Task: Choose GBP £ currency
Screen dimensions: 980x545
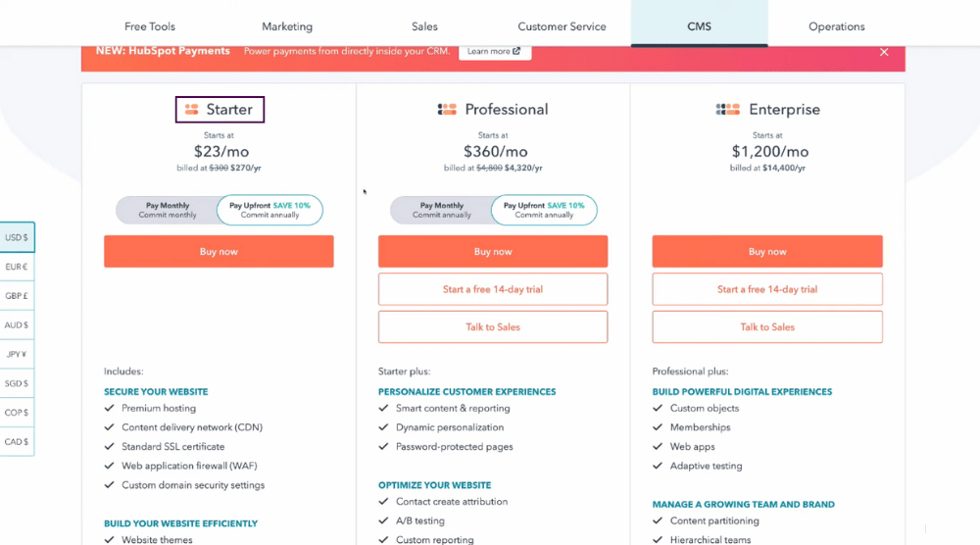Action: (17, 296)
